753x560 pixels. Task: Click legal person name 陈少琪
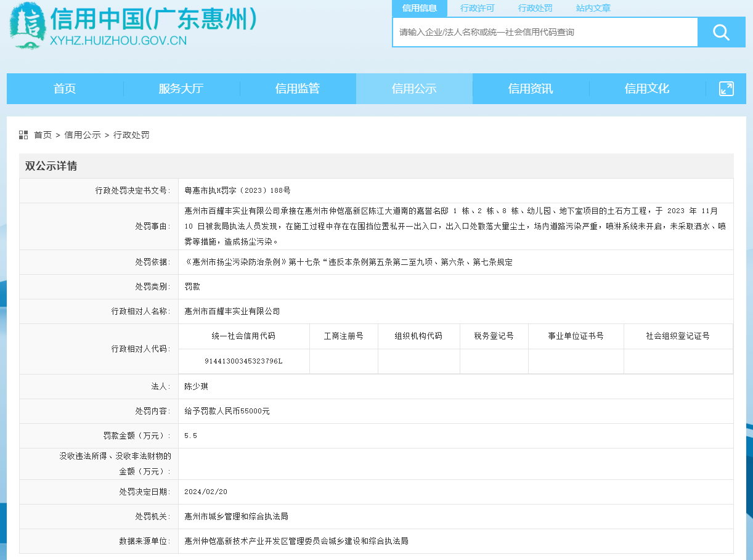197,387
